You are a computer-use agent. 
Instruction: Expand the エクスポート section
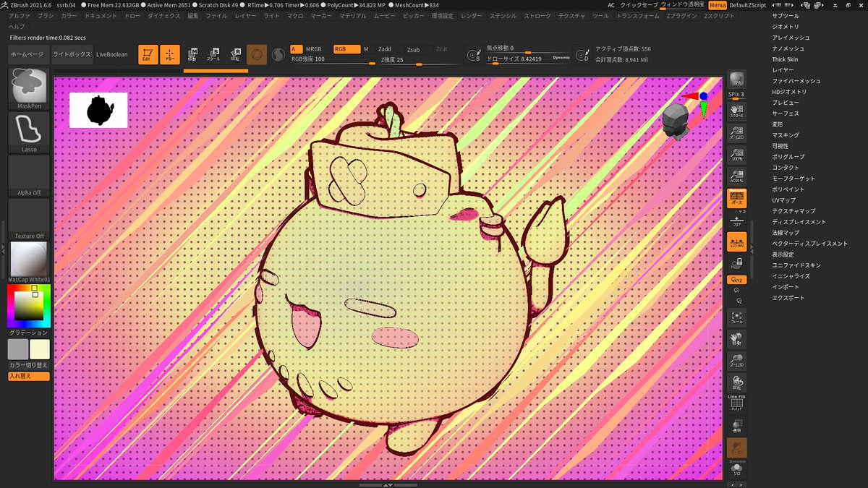[x=788, y=298]
